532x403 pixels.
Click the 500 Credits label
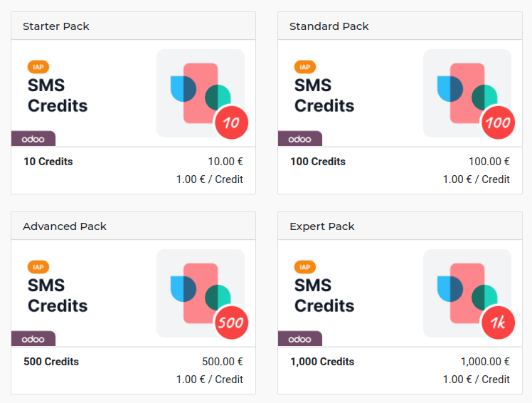pos(51,362)
